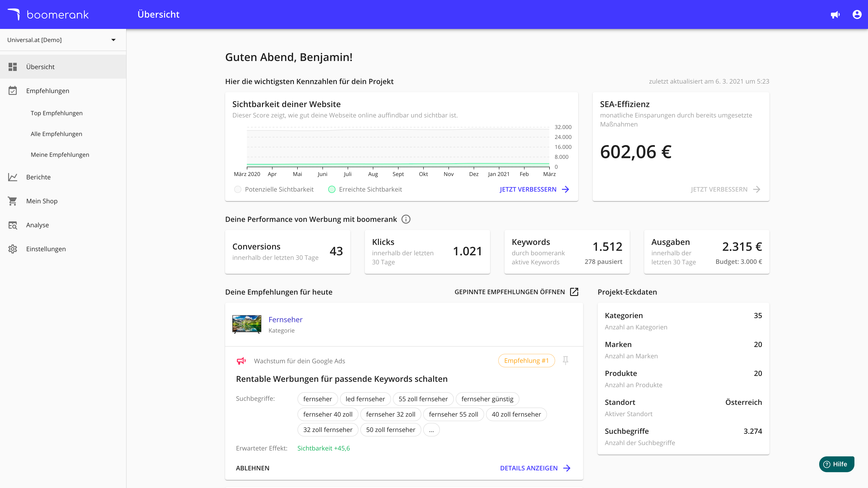Image resolution: width=868 pixels, height=488 pixels.
Task: Click the Übersicht dashboard icon in sidebar
Action: (13, 67)
